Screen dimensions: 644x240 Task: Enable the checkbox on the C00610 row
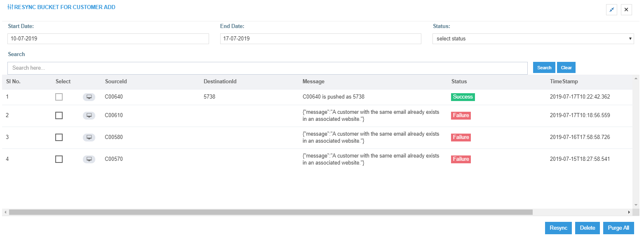click(x=59, y=115)
